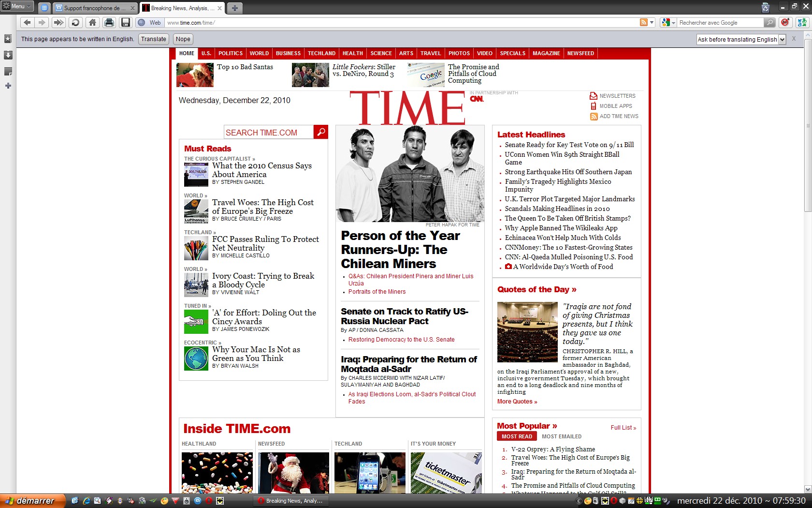Click the ad blocker extension icon
812x508 pixels.
pyautogui.click(x=785, y=22)
